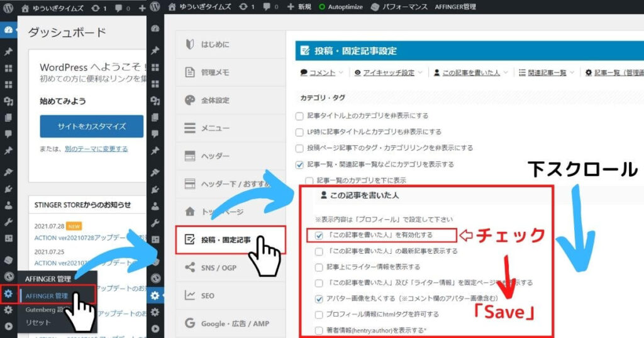Open SNS / OGP tab
The image size is (644, 338).
[230, 268]
